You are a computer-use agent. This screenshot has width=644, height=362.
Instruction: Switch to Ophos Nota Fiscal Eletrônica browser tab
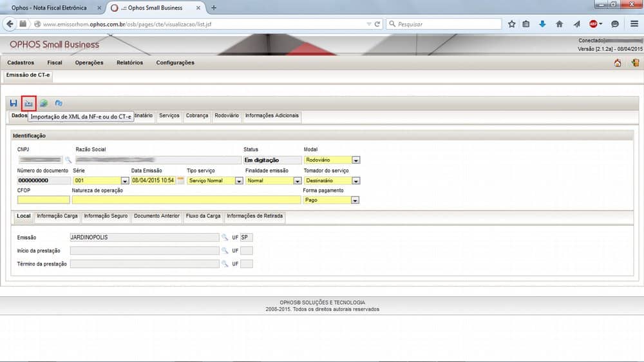(x=50, y=8)
